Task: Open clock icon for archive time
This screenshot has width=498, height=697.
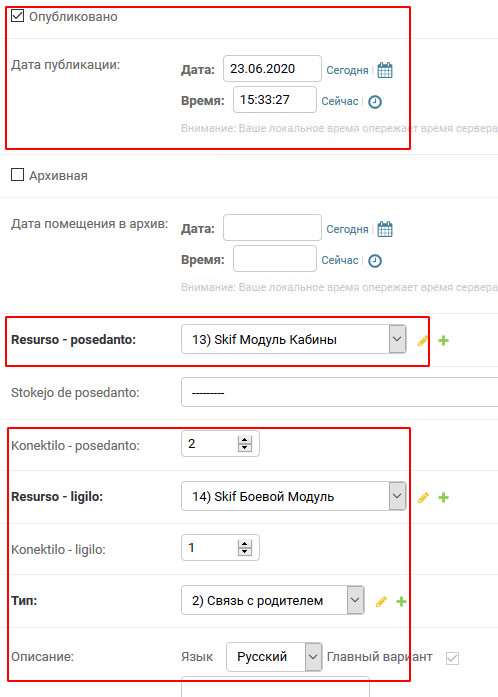Action: (375, 260)
